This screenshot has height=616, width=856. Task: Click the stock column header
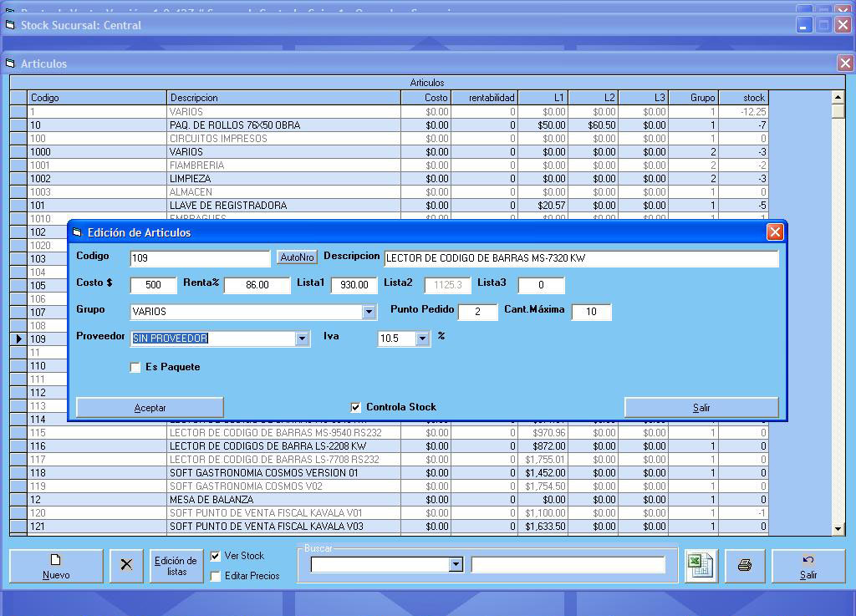pos(744,98)
